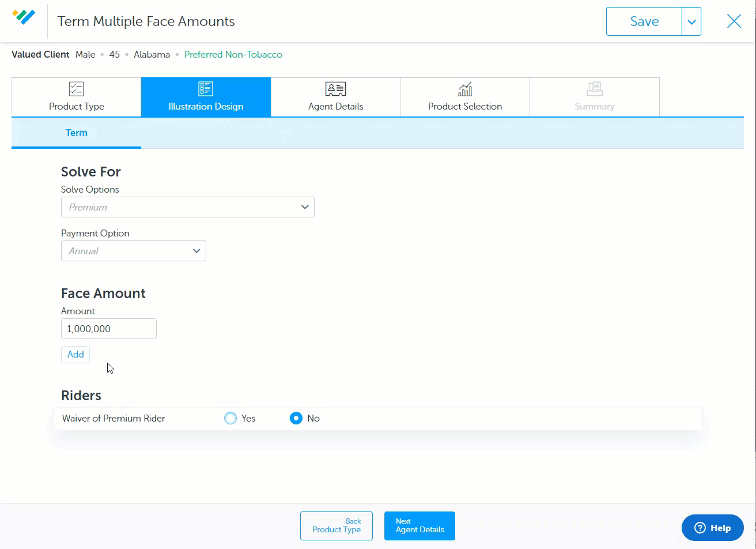
Task: Click the Save button
Action: [644, 21]
